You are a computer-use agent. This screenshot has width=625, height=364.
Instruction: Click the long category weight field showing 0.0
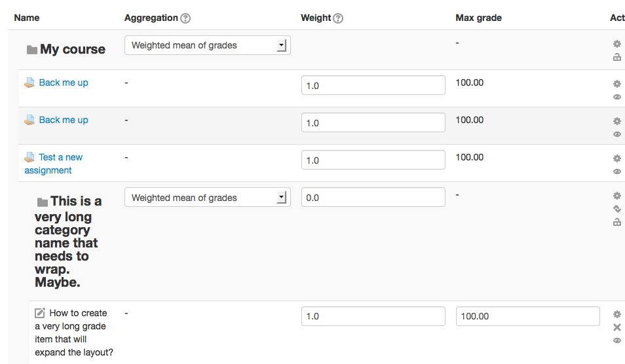[x=373, y=197]
